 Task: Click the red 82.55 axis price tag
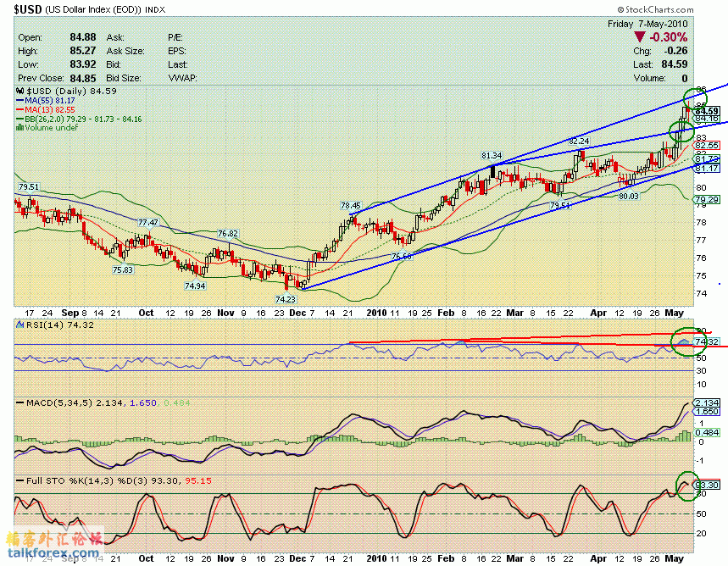pyautogui.click(x=707, y=146)
